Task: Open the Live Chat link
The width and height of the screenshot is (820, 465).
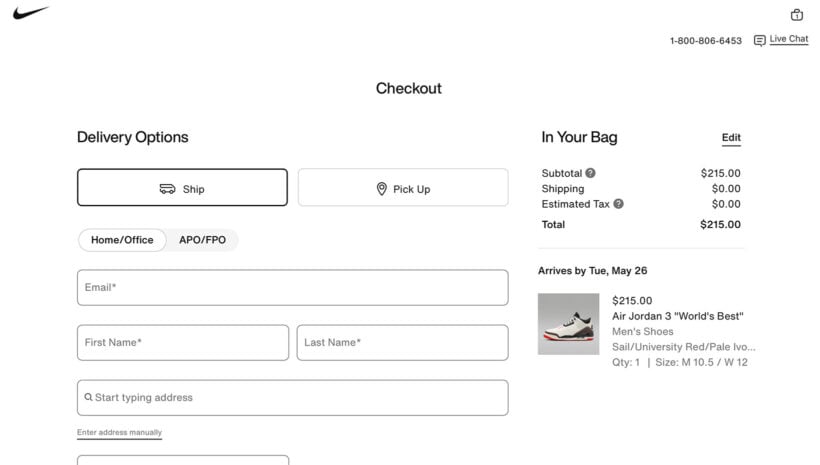Action: point(789,39)
